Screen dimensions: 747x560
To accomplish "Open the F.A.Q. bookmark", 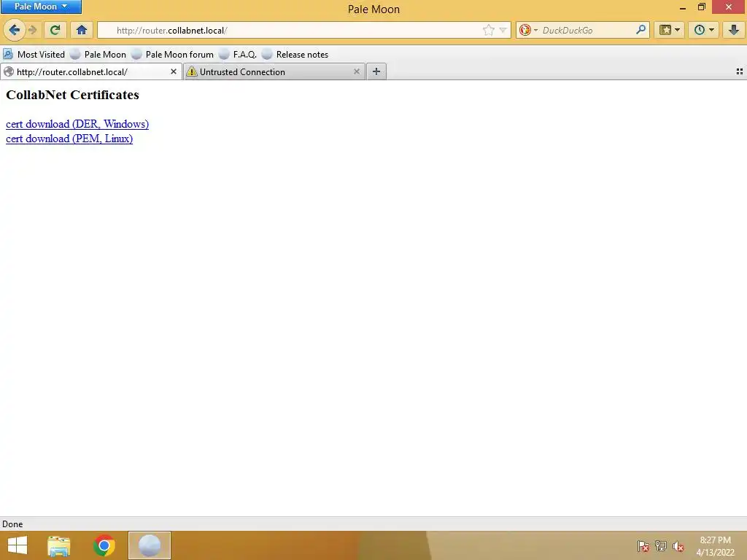I will point(239,54).
